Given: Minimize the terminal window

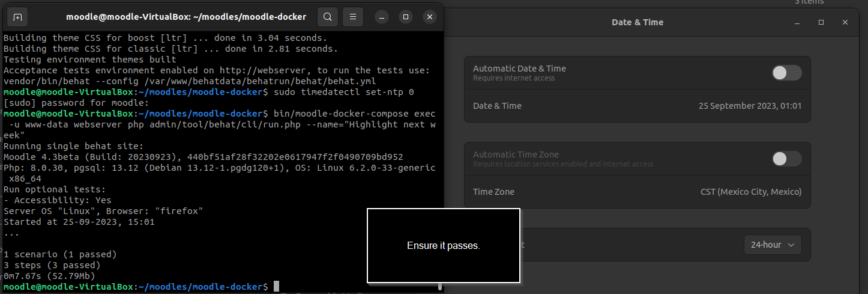Looking at the screenshot, I should (382, 17).
